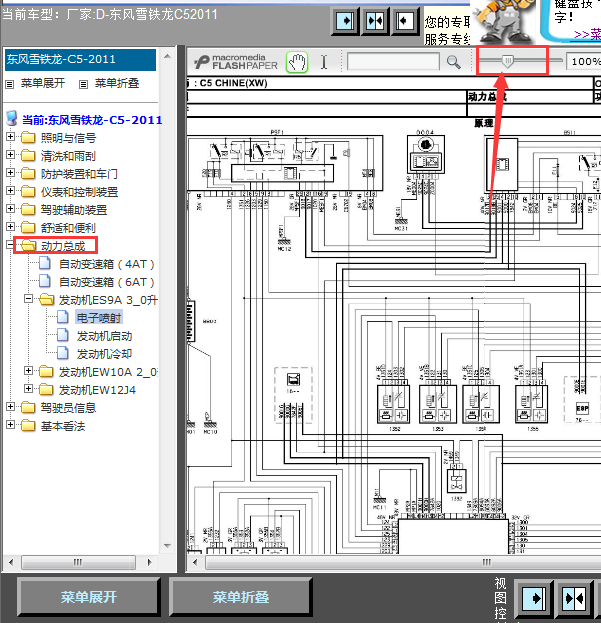Expand the 照明与信号 folder
601x623 pixels.
tap(10, 137)
